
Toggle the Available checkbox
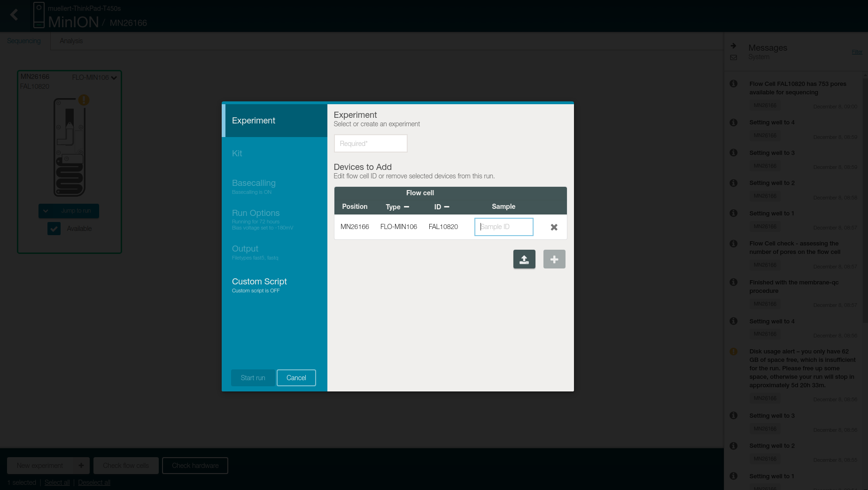pyautogui.click(x=54, y=229)
